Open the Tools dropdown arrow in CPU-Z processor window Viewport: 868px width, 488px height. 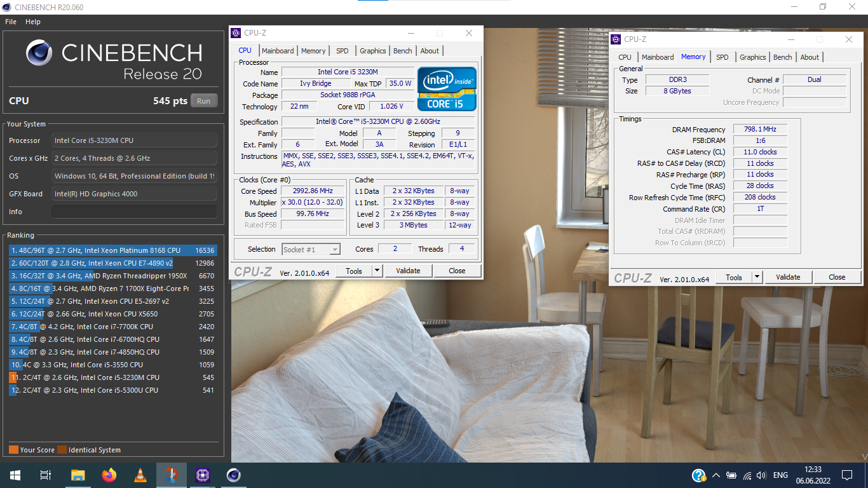tap(377, 271)
